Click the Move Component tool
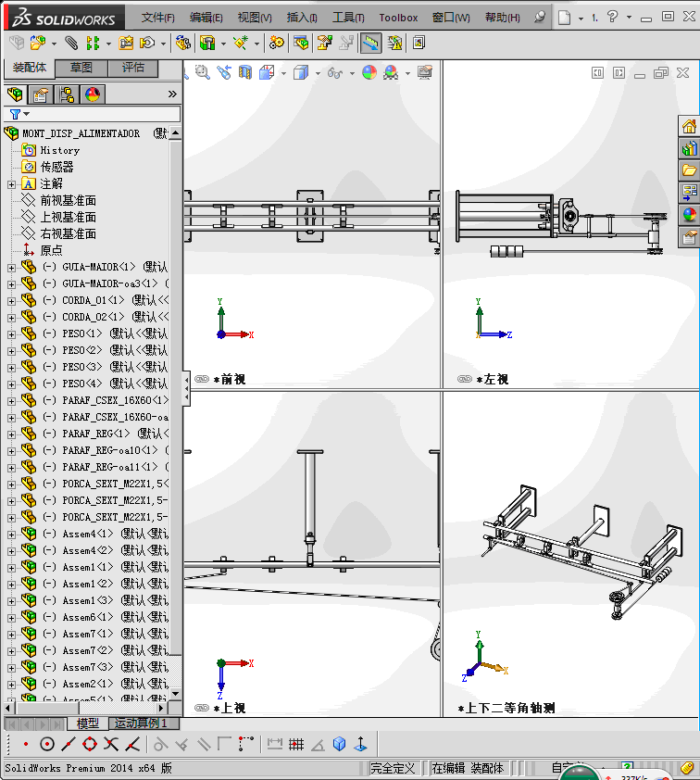This screenshot has height=780, width=700. 146,44
